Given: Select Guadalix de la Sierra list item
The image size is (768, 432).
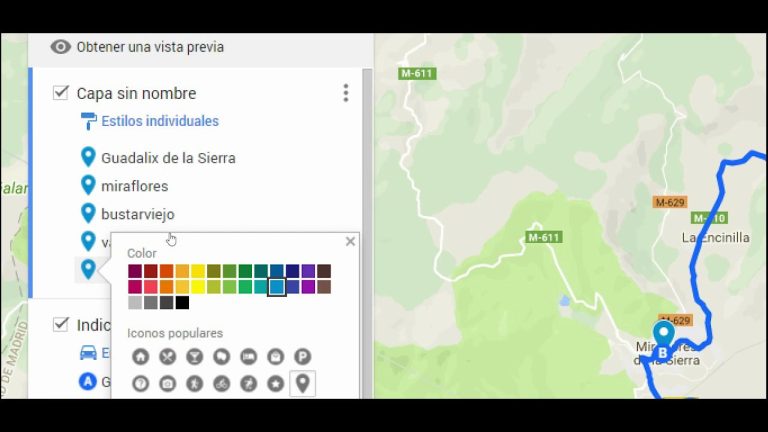Looking at the screenshot, I should tap(168, 158).
